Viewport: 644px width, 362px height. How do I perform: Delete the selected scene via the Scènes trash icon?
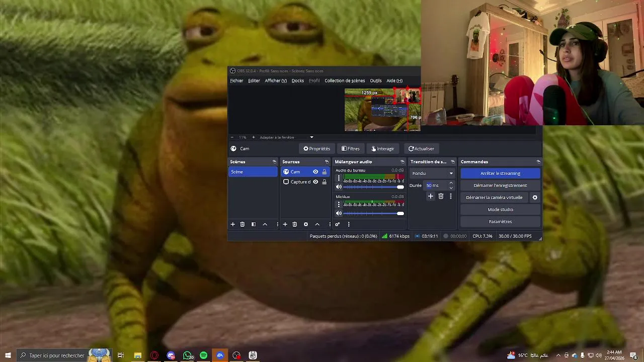click(x=242, y=224)
